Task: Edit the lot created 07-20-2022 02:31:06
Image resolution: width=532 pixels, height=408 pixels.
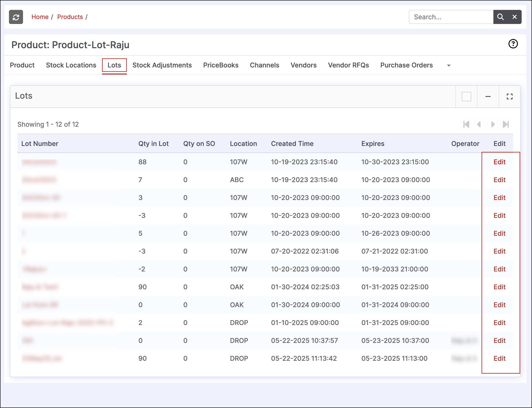Action: [x=500, y=251]
